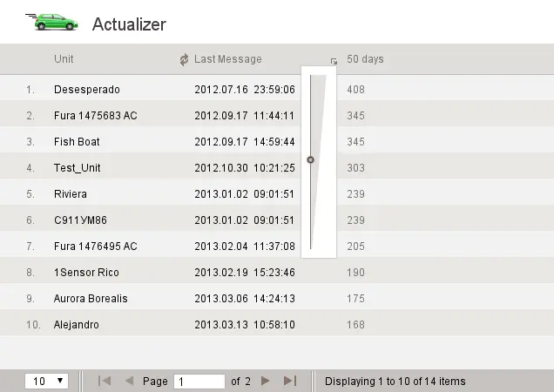This screenshot has width=554, height=392.
Task: Go to the first page
Action: pyautogui.click(x=105, y=381)
